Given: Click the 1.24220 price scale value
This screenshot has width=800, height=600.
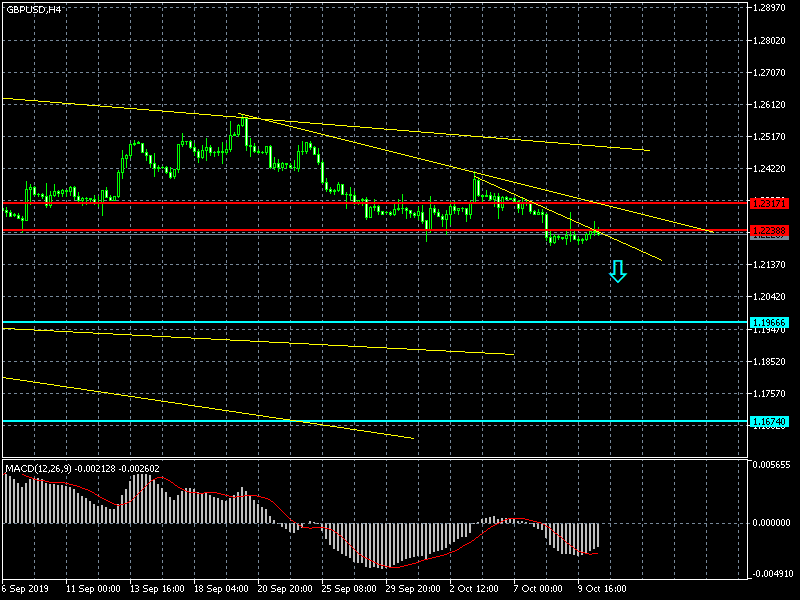Looking at the screenshot, I should pyautogui.click(x=771, y=168).
